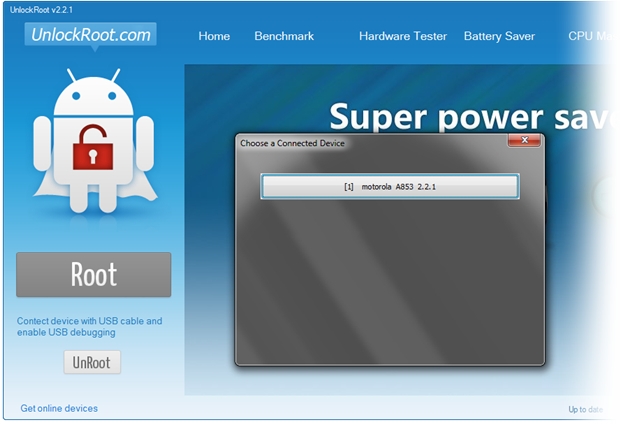Click the USB debugging instruction text
This screenshot has height=424, width=620.
[89, 326]
